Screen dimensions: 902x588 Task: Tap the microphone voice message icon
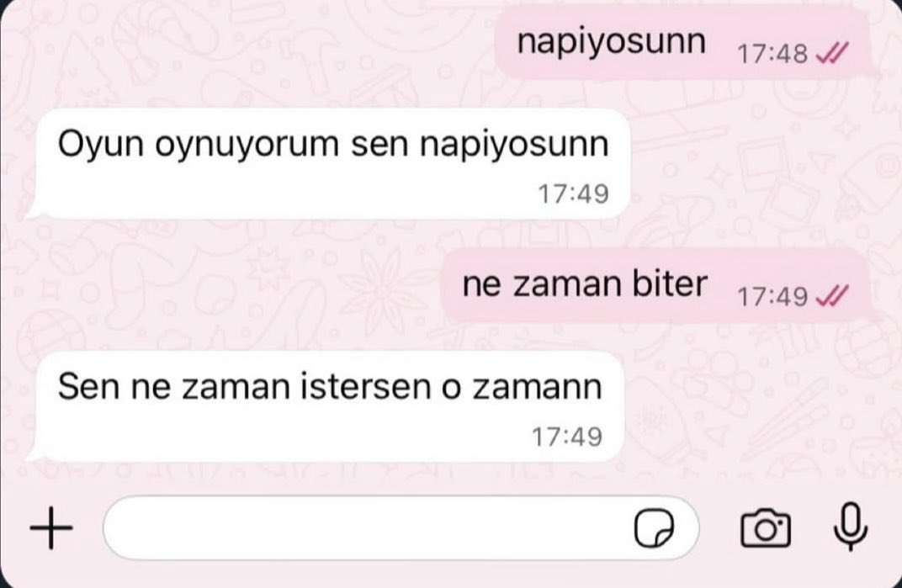[850, 526]
